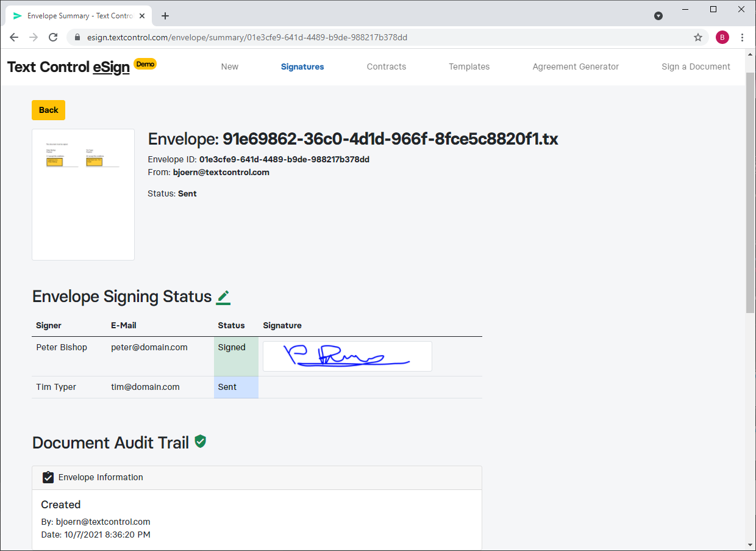Open the Templates page
Image resolution: width=756 pixels, height=551 pixels.
(469, 67)
